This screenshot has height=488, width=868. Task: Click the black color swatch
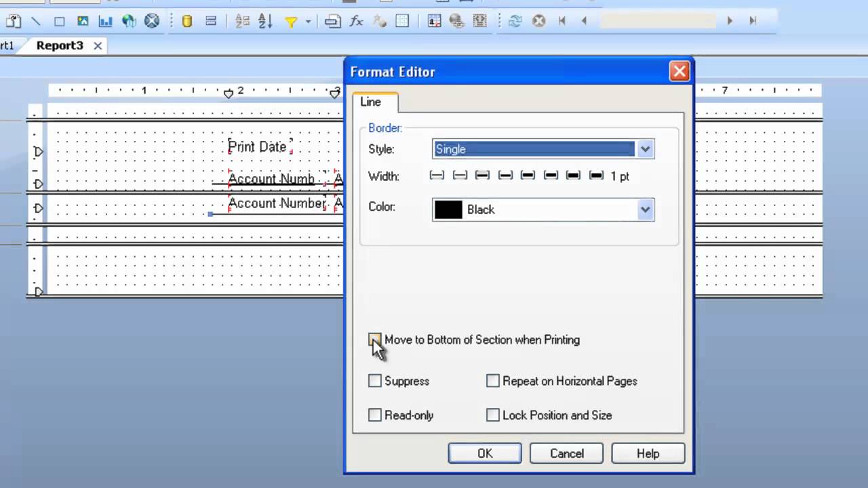click(448, 210)
